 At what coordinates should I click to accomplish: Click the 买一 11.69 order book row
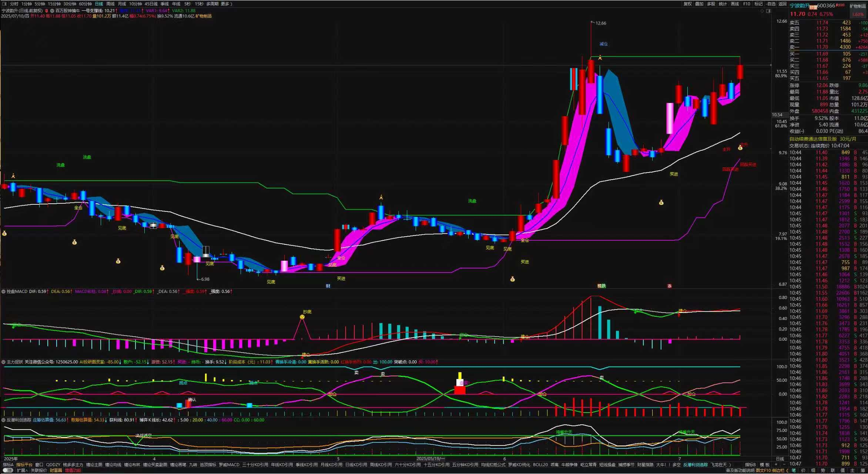[828, 54]
